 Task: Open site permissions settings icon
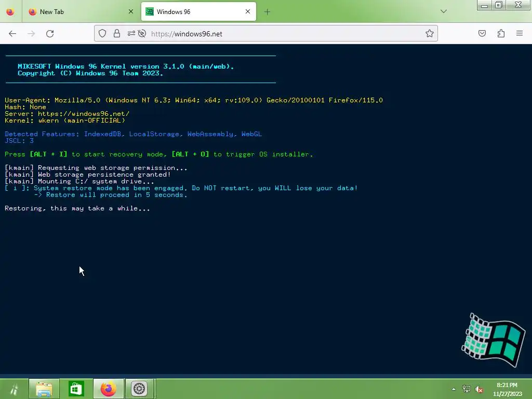click(x=131, y=34)
